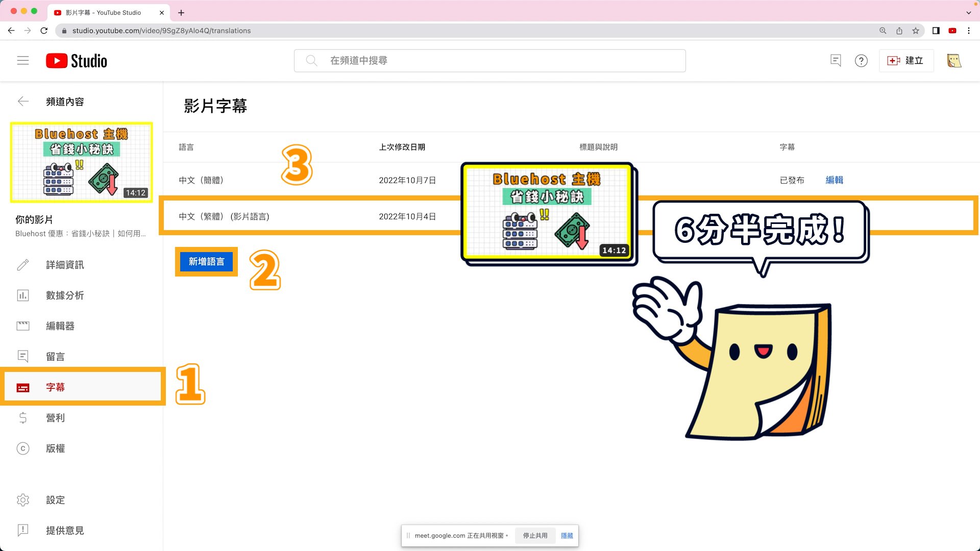Open the 版權 copyright icon

[23, 448]
